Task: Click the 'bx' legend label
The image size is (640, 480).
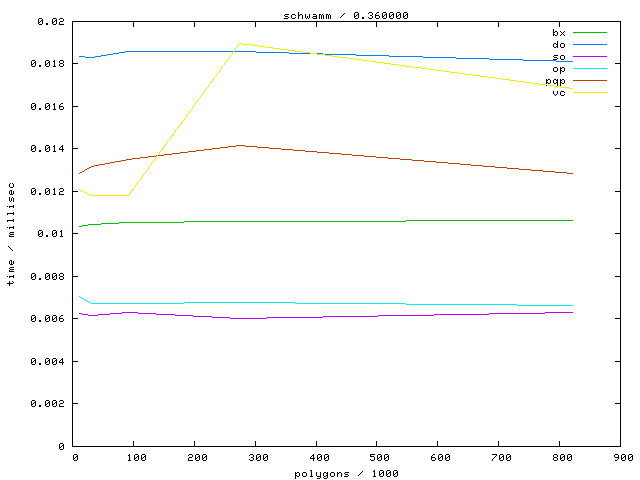Action: 558,33
